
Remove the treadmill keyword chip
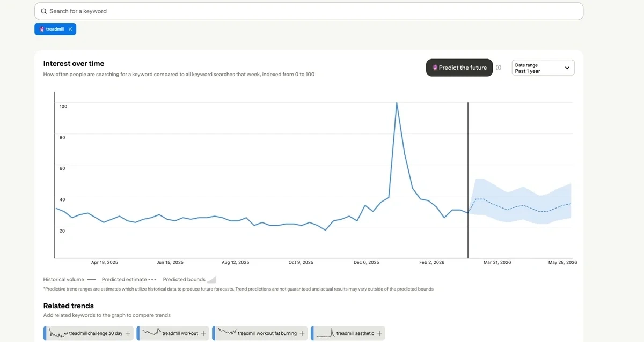pos(70,29)
